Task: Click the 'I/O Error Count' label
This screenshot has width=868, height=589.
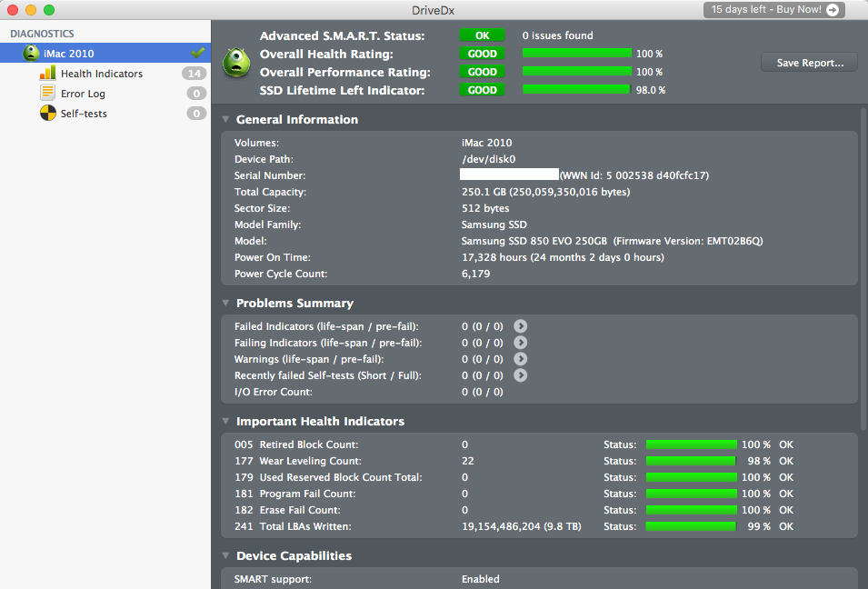Action: click(x=274, y=392)
